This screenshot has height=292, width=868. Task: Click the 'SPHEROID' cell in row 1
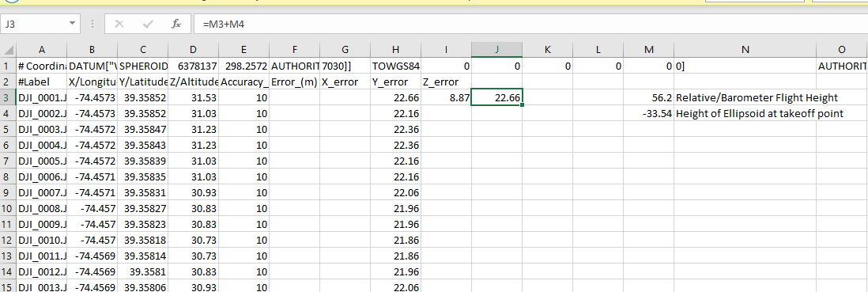[143, 66]
